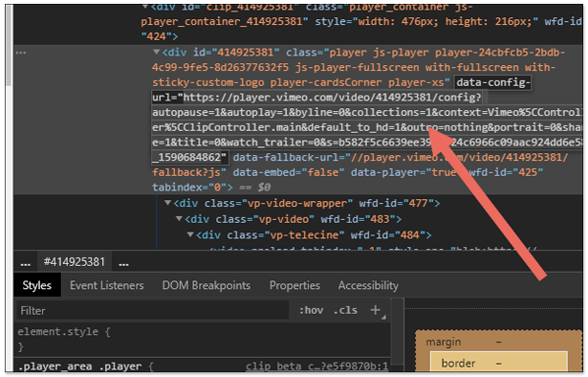Switch to the Properties tab
Image resolution: width=588 pixels, height=377 pixels.
[294, 285]
